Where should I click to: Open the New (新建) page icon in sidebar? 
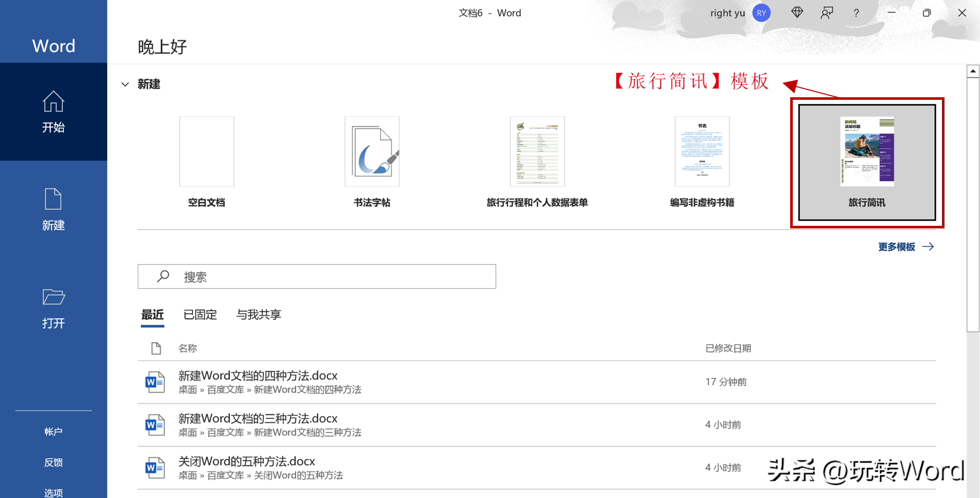point(54,199)
